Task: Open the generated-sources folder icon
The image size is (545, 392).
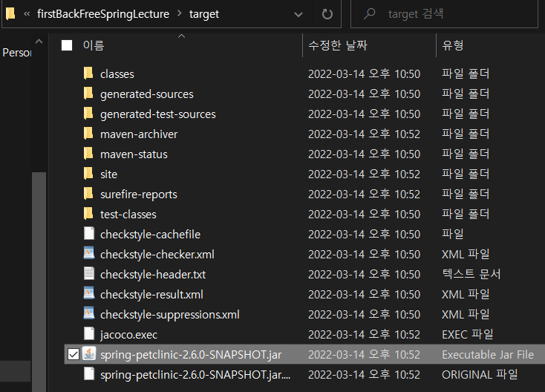Action: [x=88, y=94]
